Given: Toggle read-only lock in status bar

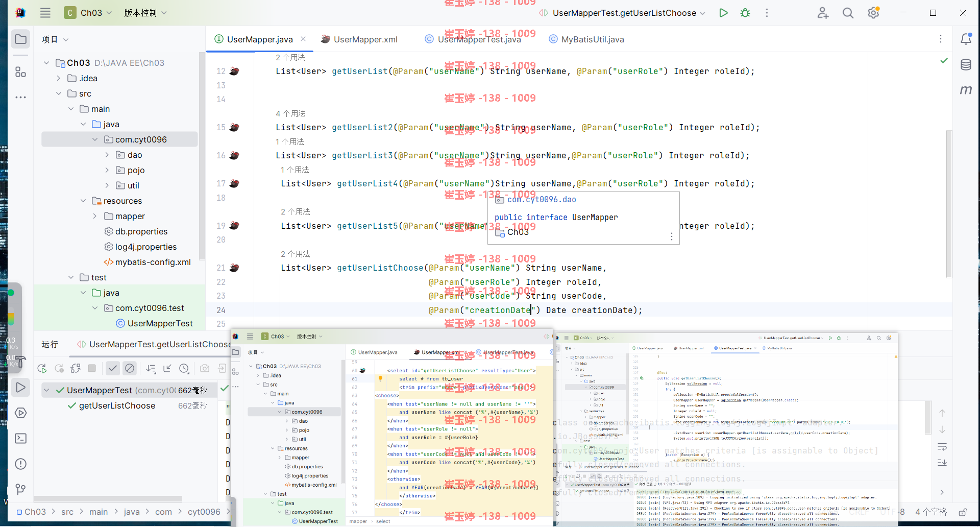Looking at the screenshot, I should point(963,512).
